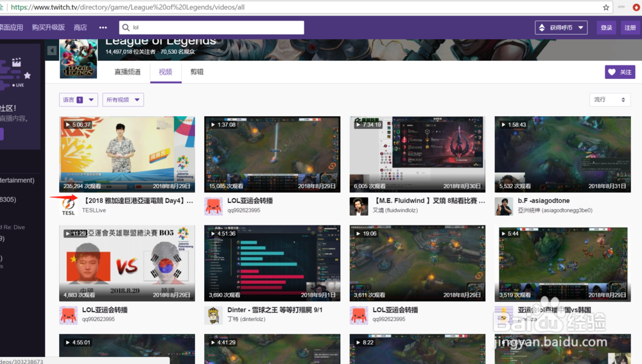Click the heart icon in the follow button
642x364 pixels.
pyautogui.click(x=612, y=72)
